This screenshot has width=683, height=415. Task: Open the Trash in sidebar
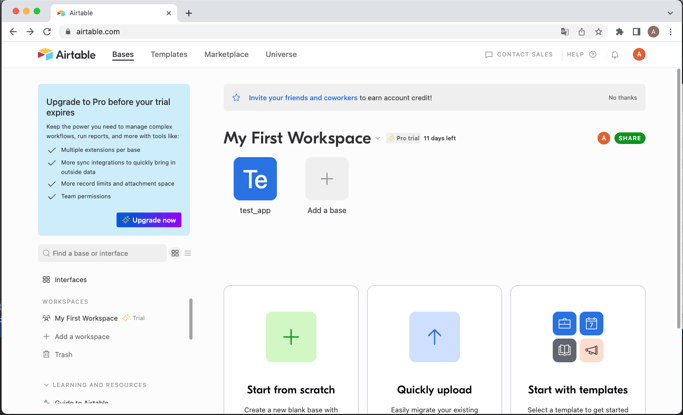coord(57,354)
